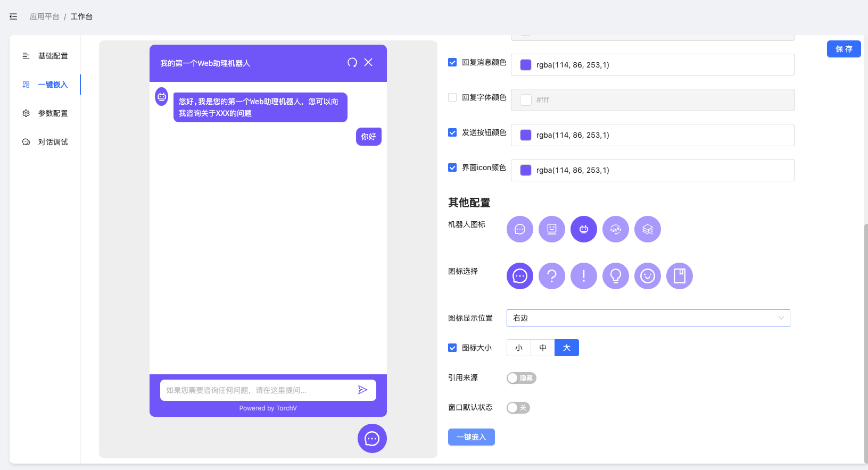
Task: Open 一键嵌入 menu item
Action: click(x=45, y=85)
